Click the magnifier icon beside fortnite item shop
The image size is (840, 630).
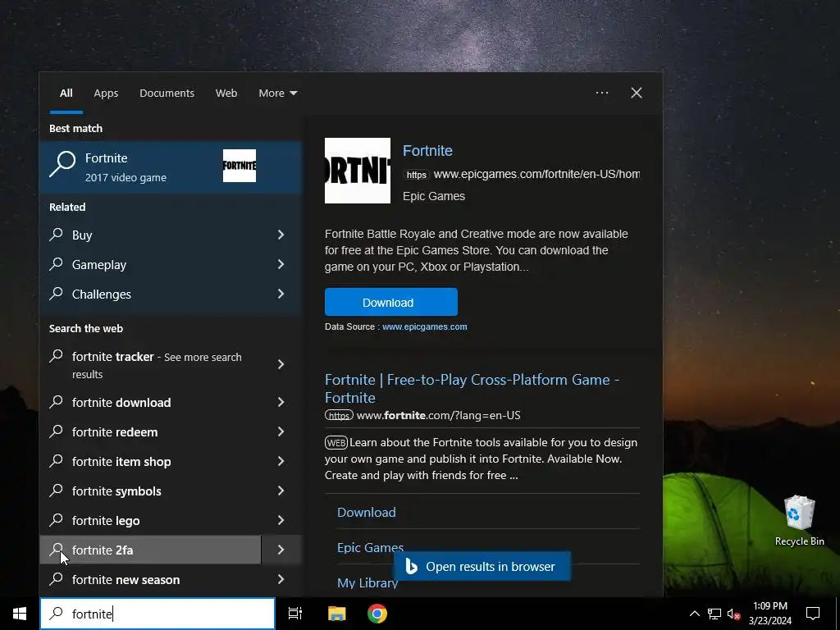pyautogui.click(x=57, y=460)
